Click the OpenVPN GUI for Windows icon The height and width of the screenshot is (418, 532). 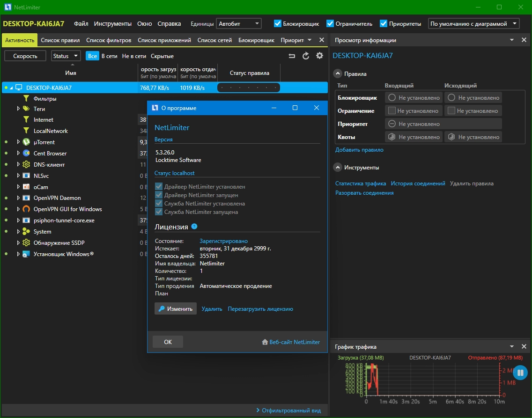click(26, 209)
